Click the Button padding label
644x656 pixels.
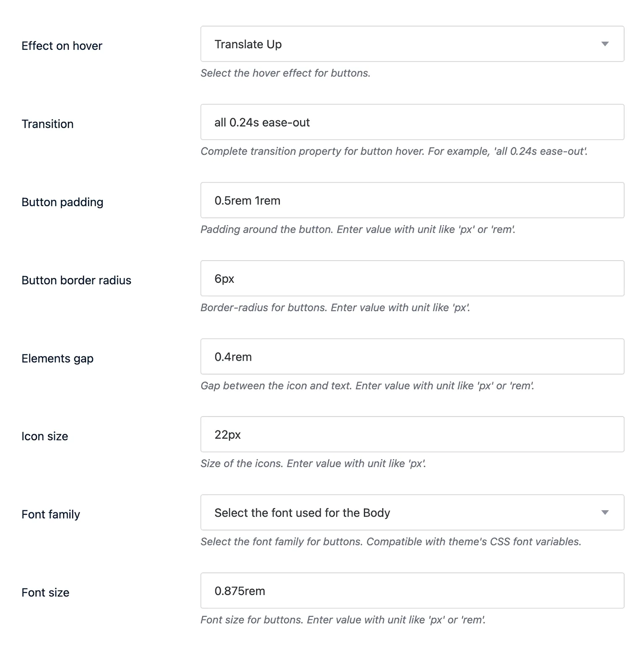point(62,202)
